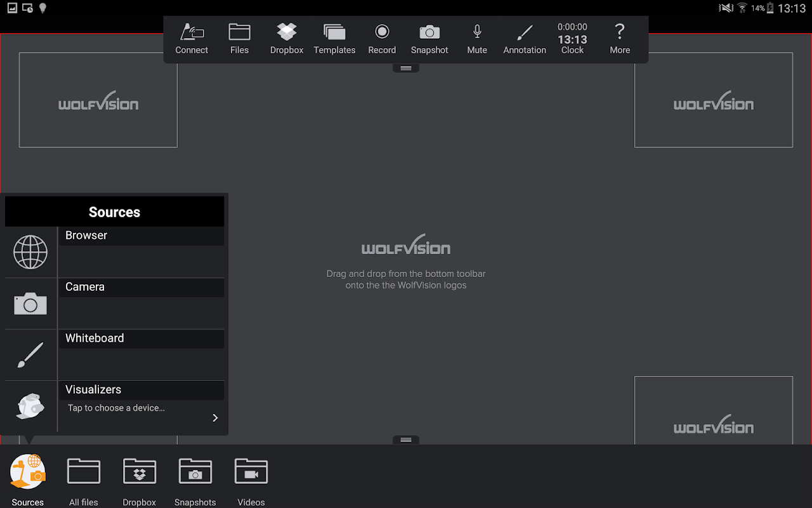
Task: Expand Visualizers with the chevron arrow
Action: tap(215, 418)
